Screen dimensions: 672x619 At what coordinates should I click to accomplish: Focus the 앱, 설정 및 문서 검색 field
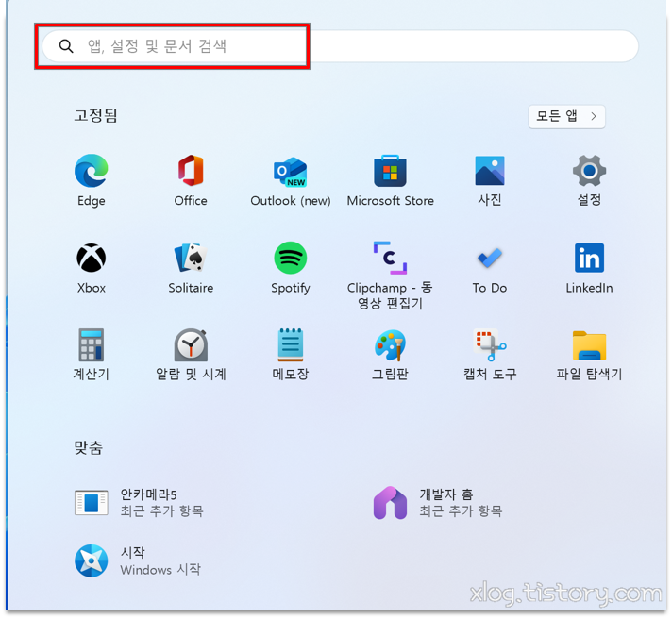point(341,46)
